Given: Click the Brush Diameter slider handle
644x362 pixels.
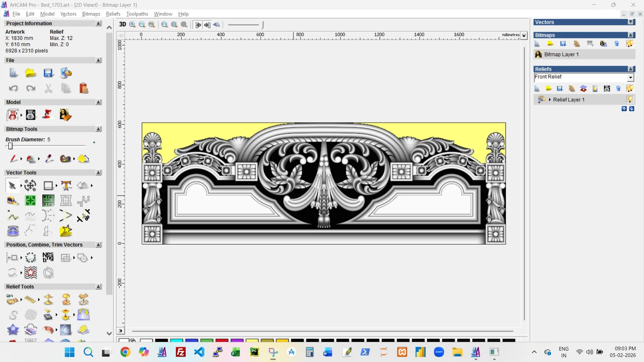Looking at the screenshot, I should click(x=10, y=146).
